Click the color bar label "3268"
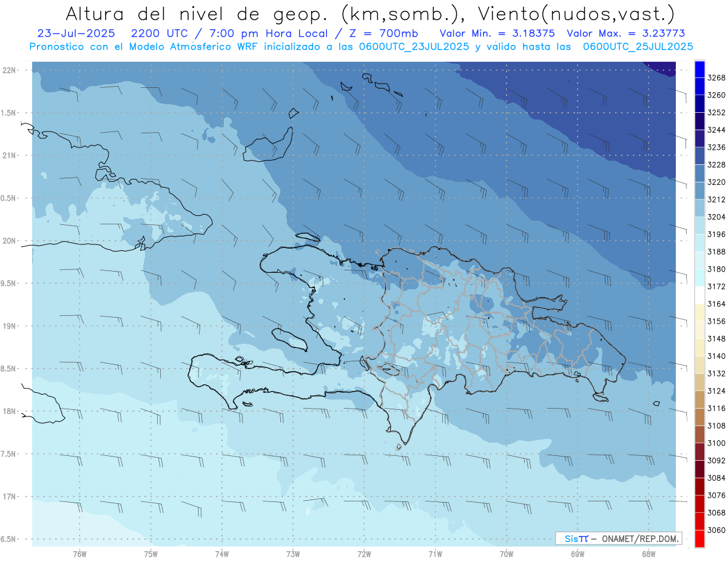 coord(716,78)
